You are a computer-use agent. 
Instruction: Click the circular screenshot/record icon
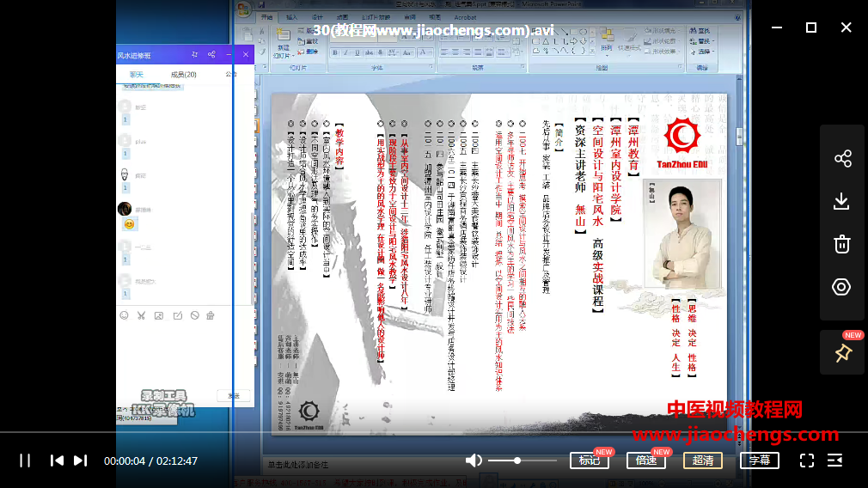[841, 287]
